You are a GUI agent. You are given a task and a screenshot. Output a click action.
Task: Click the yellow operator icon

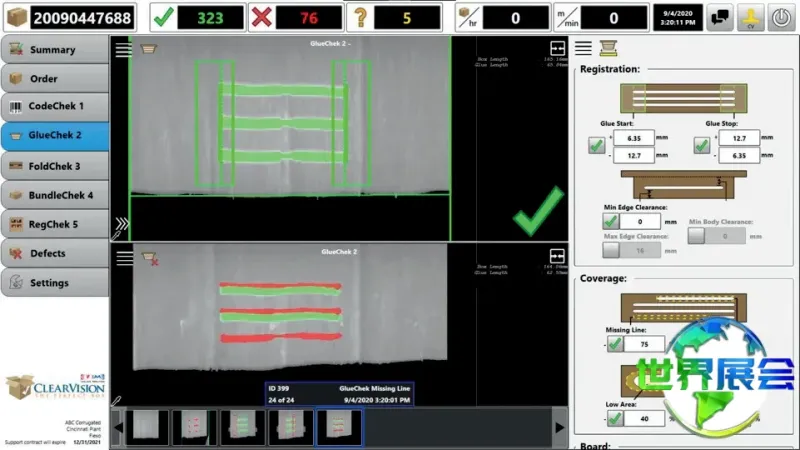pos(751,18)
